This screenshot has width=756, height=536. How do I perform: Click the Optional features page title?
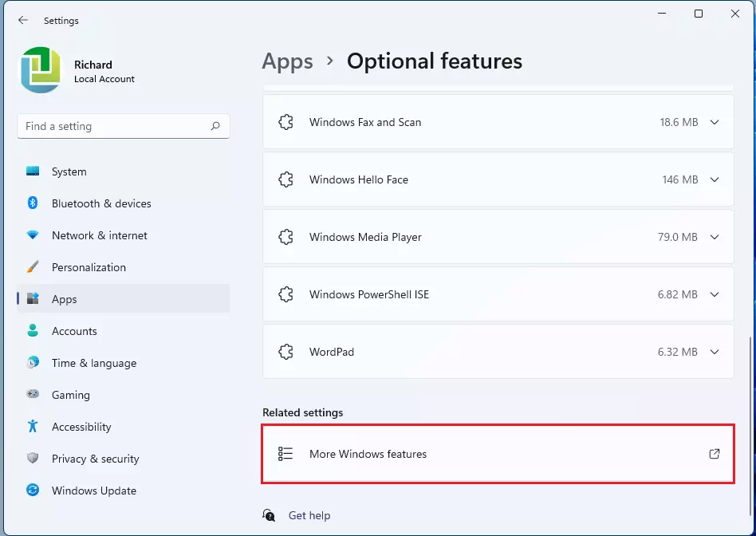tap(435, 61)
